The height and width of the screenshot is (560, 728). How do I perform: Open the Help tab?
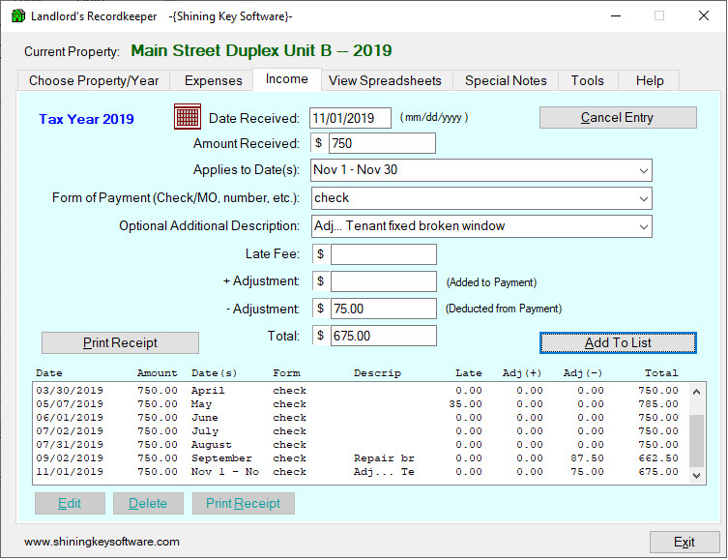coord(650,80)
